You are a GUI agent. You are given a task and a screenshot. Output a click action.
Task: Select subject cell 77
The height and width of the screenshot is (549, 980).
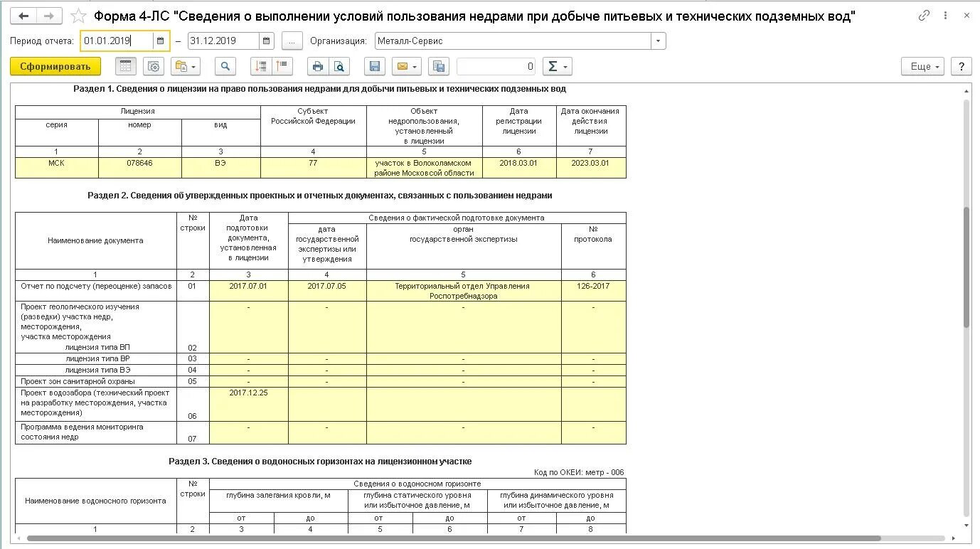[314, 168]
